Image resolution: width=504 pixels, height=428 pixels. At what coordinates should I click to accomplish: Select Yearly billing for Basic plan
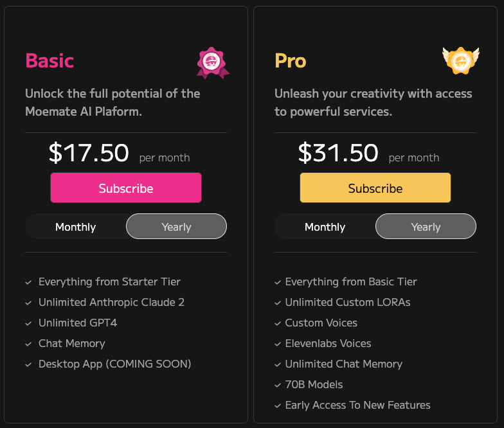pyautogui.click(x=176, y=227)
